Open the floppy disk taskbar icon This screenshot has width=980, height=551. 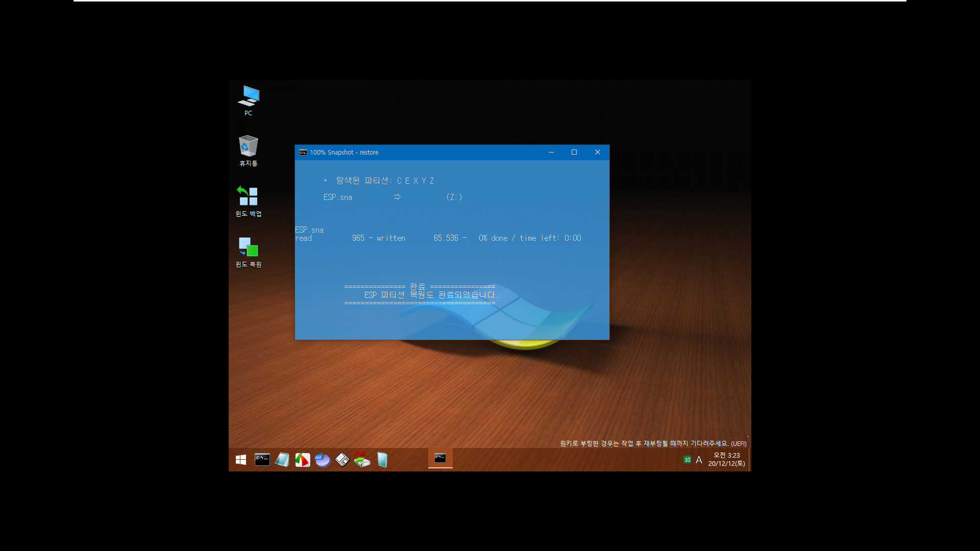pyautogui.click(x=342, y=460)
